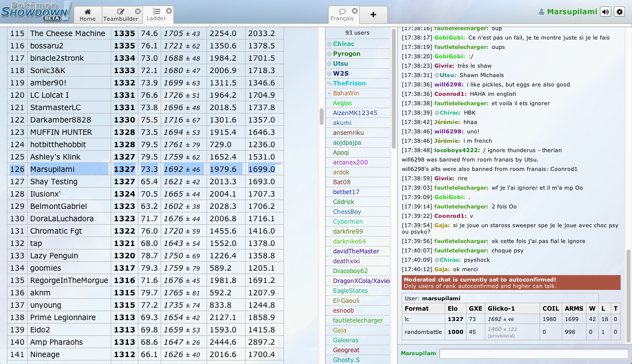Select user ChessBoy in the list
Viewport: 632px width, 364px height.
[x=358, y=212]
